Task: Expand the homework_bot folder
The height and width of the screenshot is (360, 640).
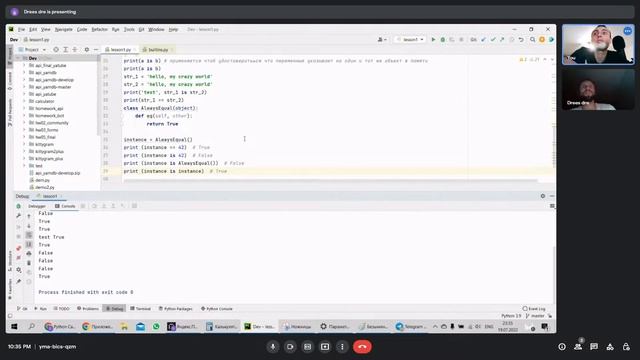Action: coord(24,116)
